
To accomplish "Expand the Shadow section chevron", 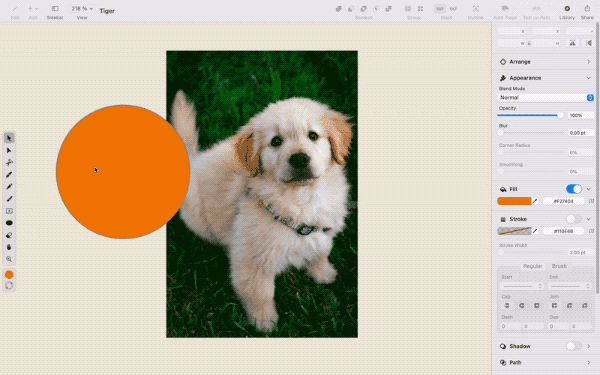I will click(x=588, y=346).
